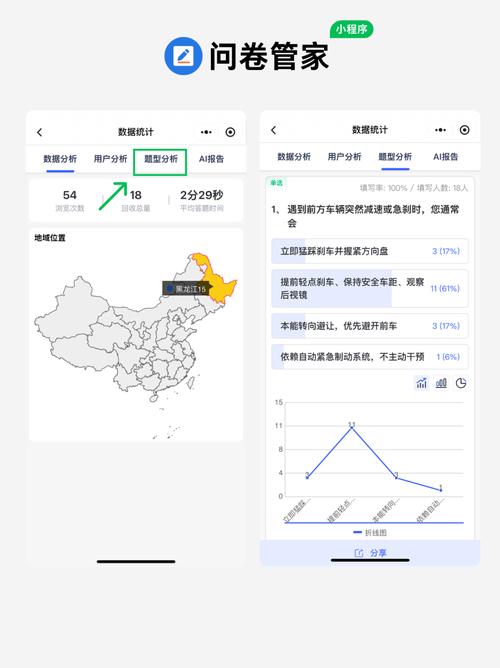The width and height of the screenshot is (500, 668).
Task: Click the 3 (17%) count for 立即猛踩刹车
Action: 446,251
